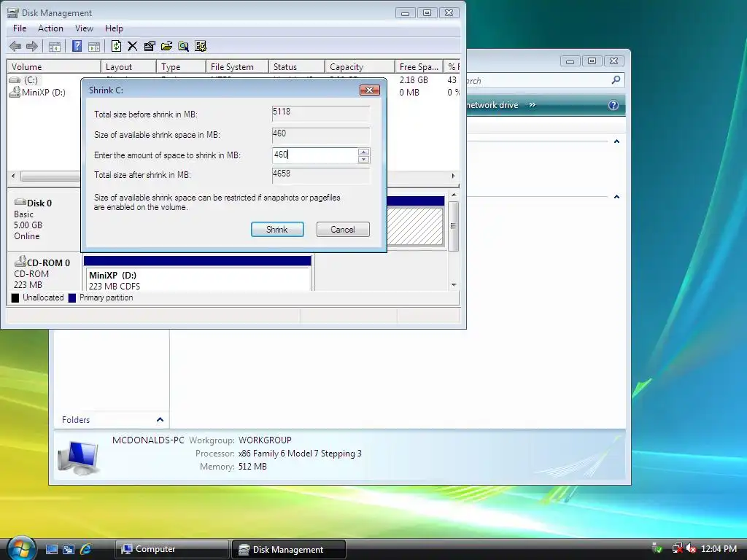Screen dimensions: 747x560
Task: Click the 2.18 GB free space cell
Action: point(414,80)
